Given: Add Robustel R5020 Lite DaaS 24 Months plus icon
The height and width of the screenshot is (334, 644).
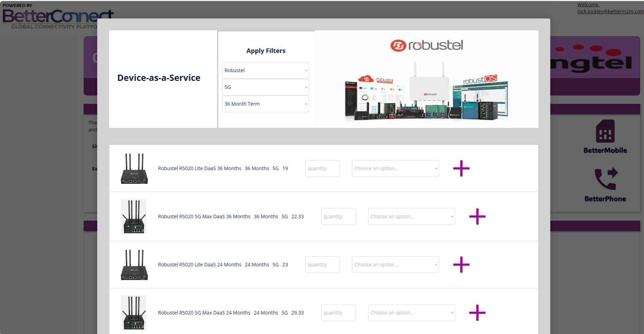Looking at the screenshot, I should tap(461, 265).
